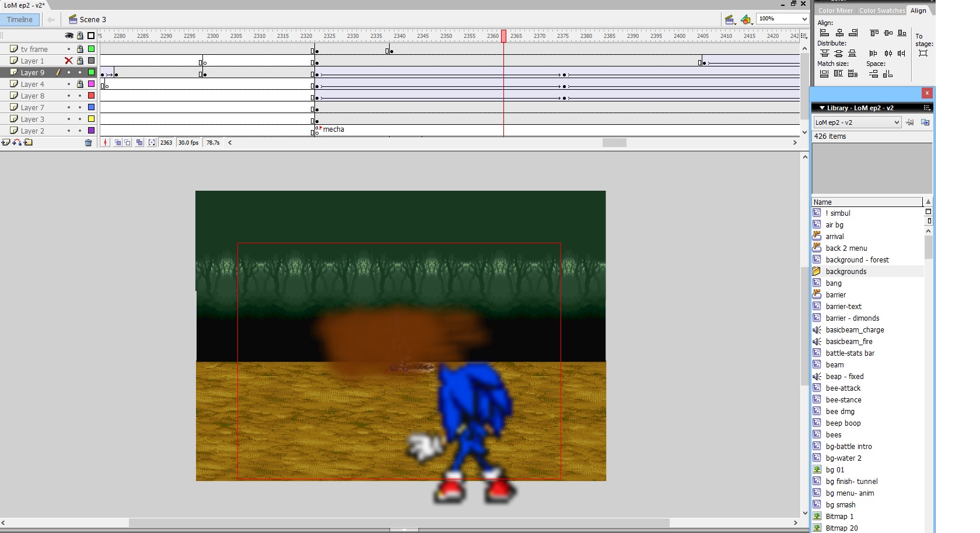Click Align vertical center icon
The height and width of the screenshot is (533, 980).
888,33
